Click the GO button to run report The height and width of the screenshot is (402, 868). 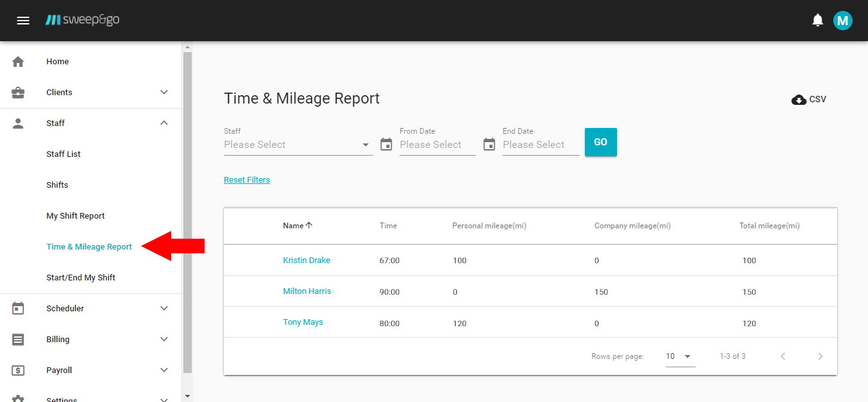600,142
